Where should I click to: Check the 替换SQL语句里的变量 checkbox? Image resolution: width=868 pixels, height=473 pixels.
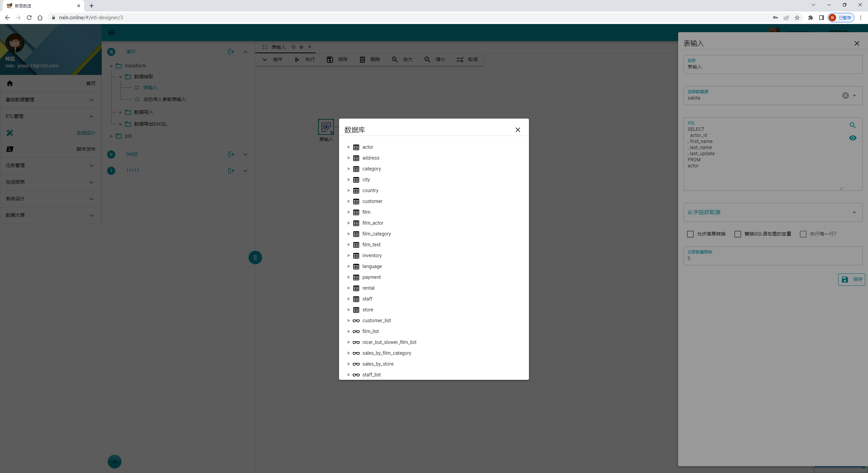(x=737, y=234)
